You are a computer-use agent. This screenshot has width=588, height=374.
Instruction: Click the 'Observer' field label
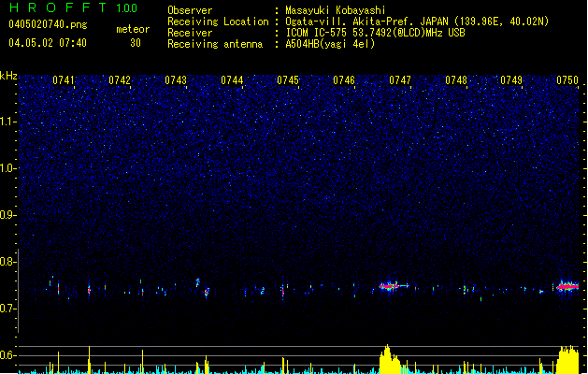point(190,10)
